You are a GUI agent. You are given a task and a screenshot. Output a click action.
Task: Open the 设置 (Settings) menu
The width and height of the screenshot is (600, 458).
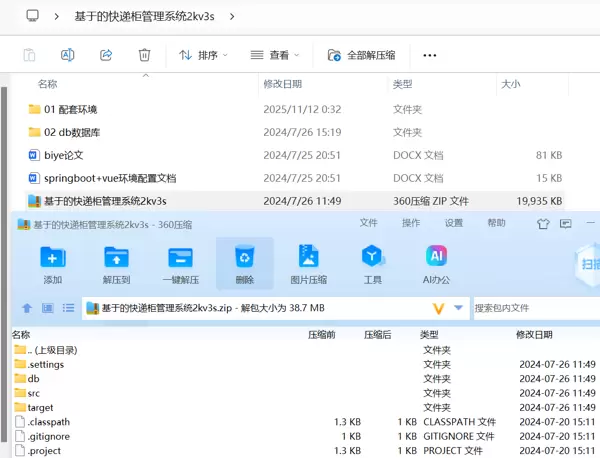(454, 223)
